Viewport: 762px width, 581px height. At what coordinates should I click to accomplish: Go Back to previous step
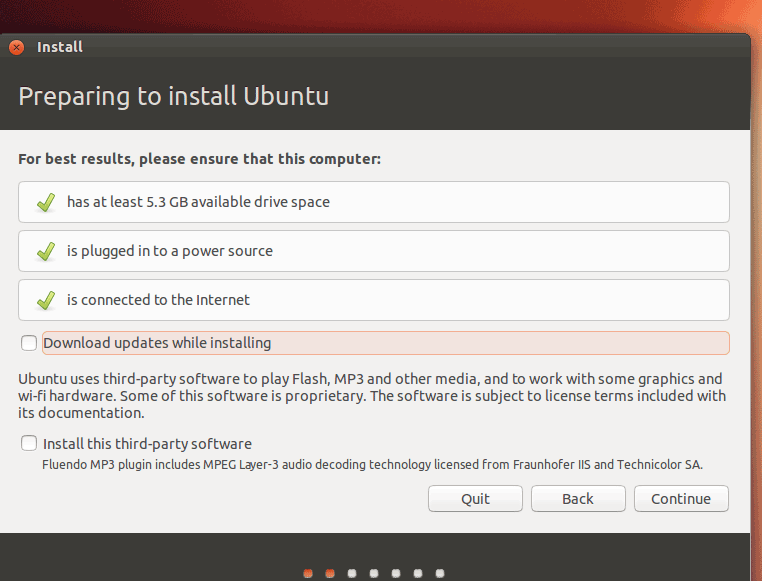(x=578, y=498)
